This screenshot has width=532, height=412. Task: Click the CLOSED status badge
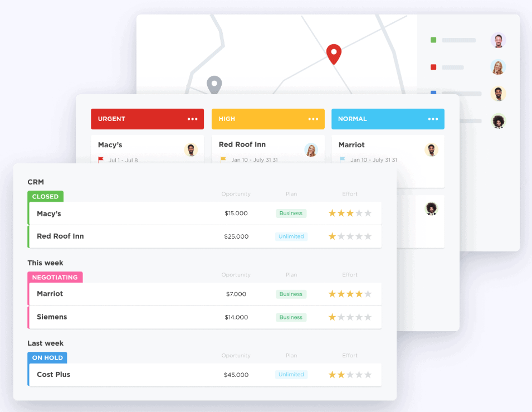45,196
